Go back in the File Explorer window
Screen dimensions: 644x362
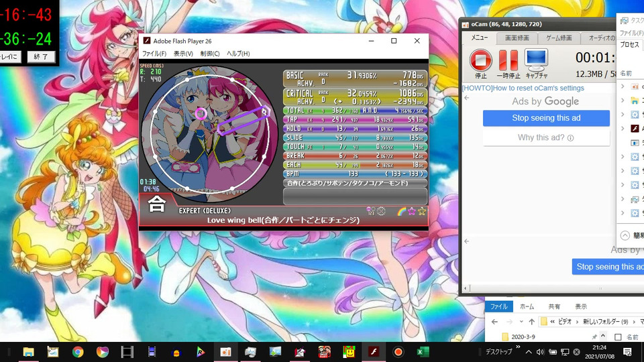(x=494, y=321)
